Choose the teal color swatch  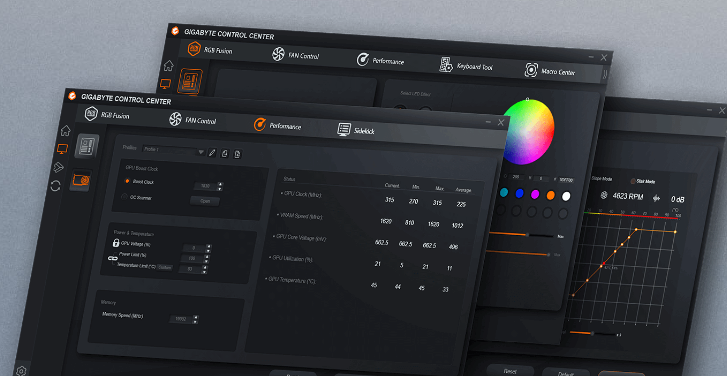tap(504, 192)
